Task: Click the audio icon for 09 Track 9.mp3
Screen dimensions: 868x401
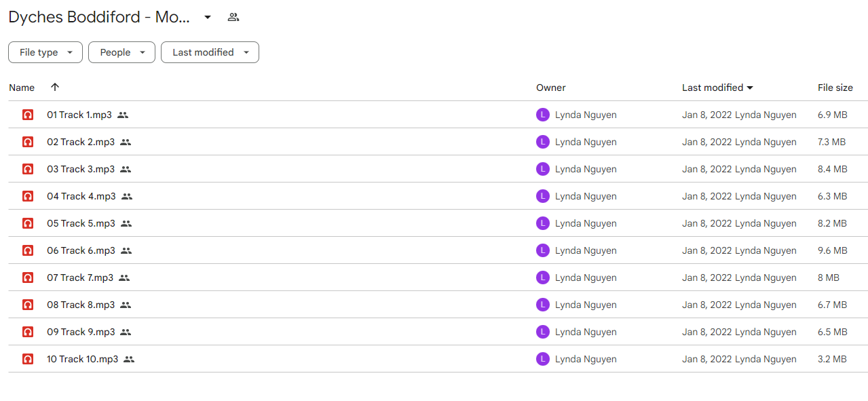Action: 28,332
